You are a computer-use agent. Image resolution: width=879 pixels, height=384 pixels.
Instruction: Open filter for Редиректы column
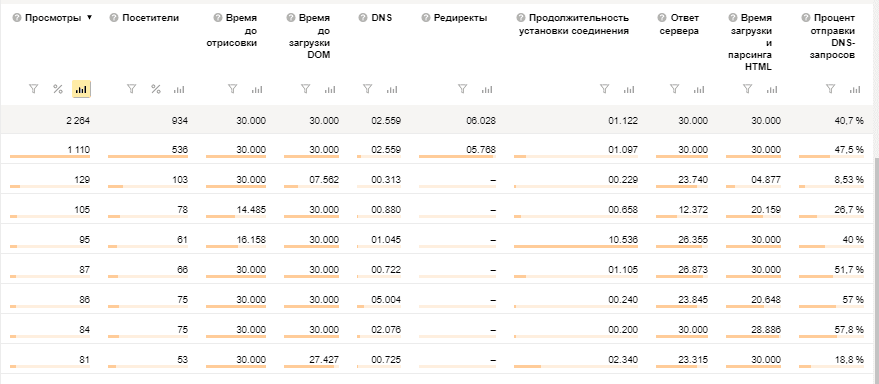(x=462, y=89)
